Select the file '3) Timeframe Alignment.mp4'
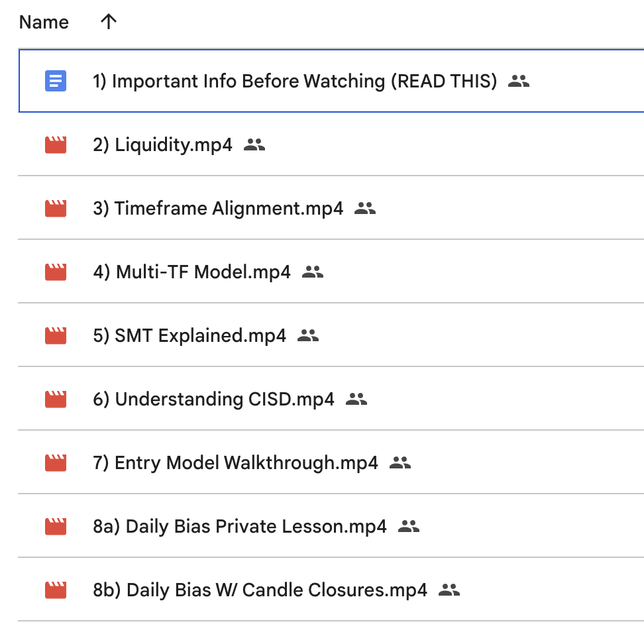The image size is (644, 644). tap(218, 209)
